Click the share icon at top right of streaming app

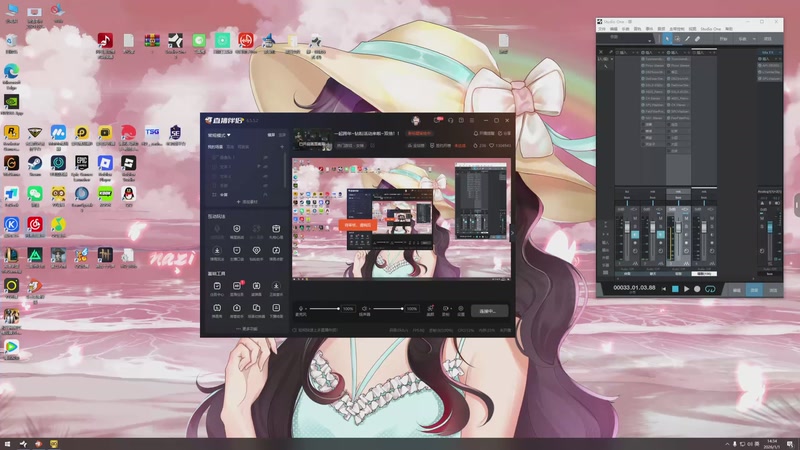coord(500,133)
